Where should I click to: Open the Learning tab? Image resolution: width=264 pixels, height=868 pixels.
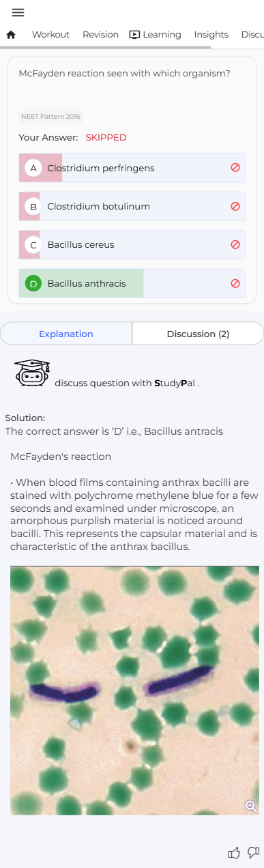click(x=156, y=35)
